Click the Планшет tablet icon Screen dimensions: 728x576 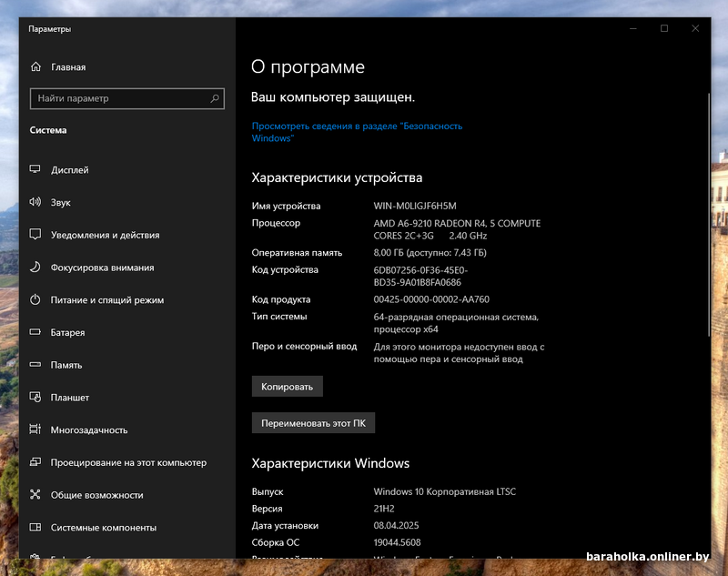[35, 397]
